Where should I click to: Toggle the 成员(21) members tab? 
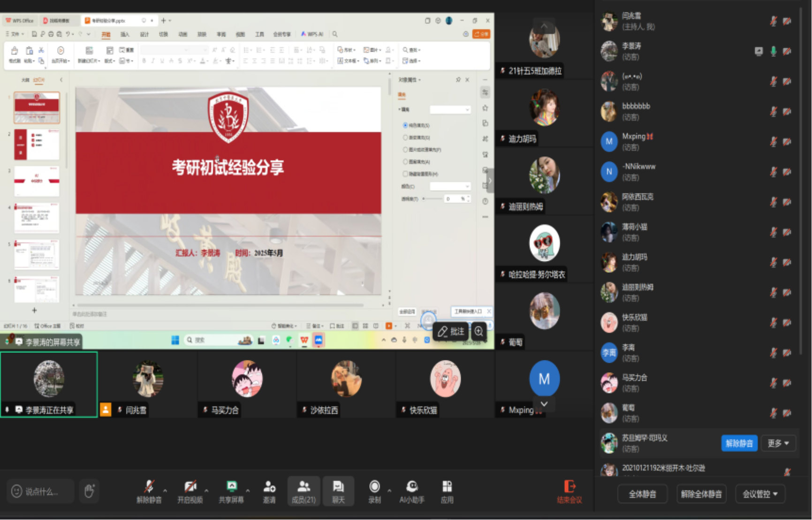tap(304, 491)
